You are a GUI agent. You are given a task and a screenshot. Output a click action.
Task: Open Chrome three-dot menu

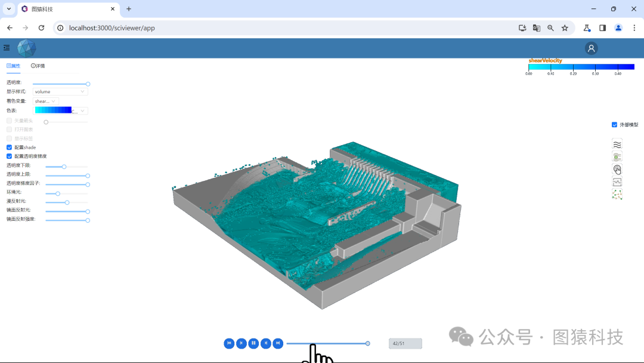pyautogui.click(x=634, y=28)
